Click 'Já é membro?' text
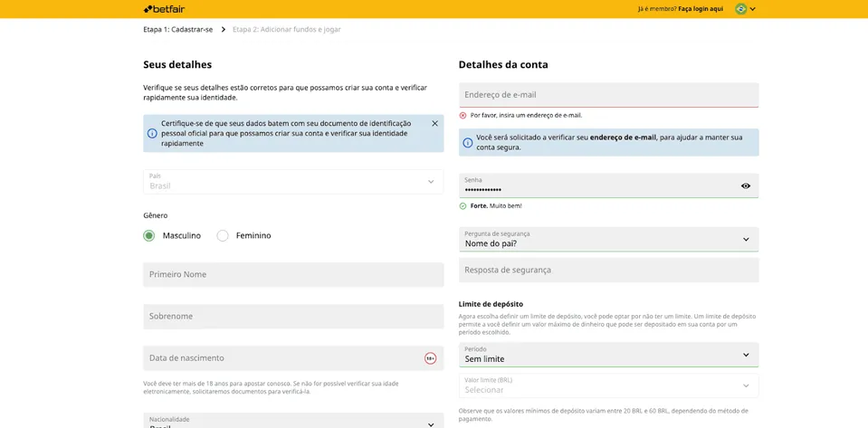This screenshot has width=868, height=428. [x=657, y=9]
